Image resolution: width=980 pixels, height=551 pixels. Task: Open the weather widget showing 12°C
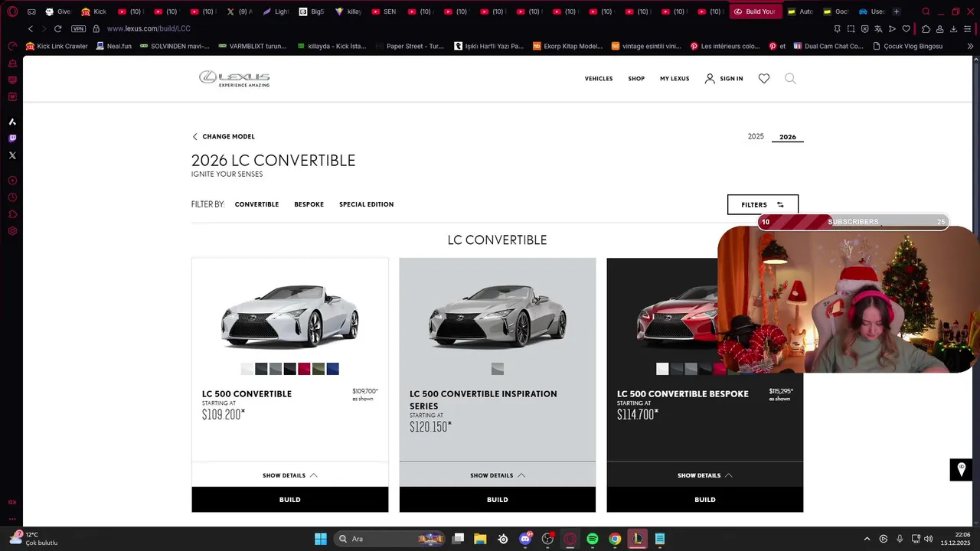pyautogui.click(x=34, y=539)
